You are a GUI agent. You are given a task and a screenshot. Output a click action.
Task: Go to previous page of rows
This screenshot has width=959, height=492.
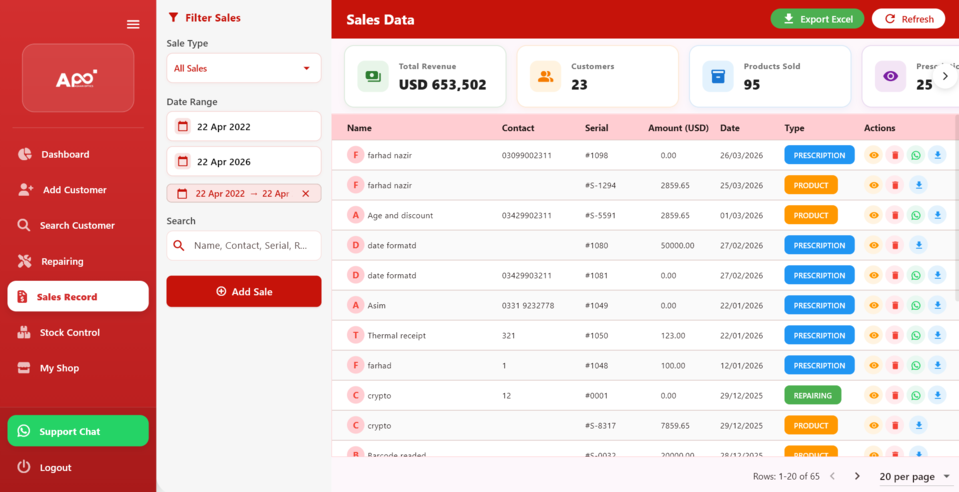pos(832,476)
